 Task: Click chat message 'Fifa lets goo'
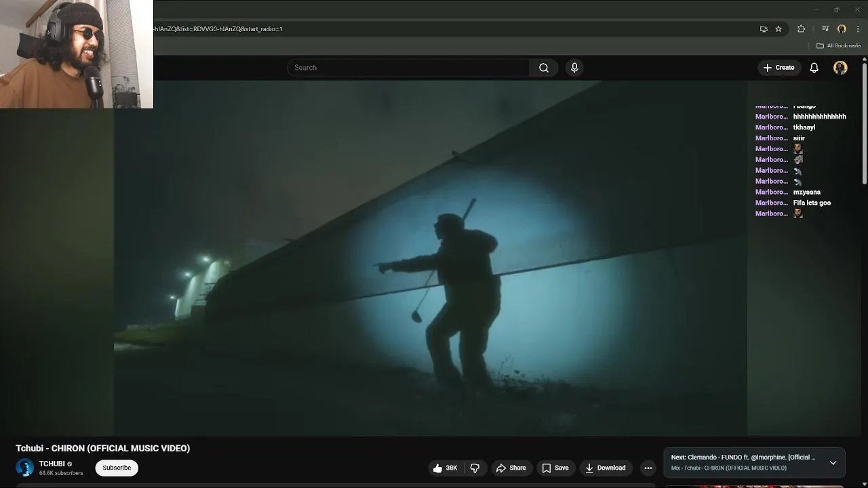tap(812, 203)
